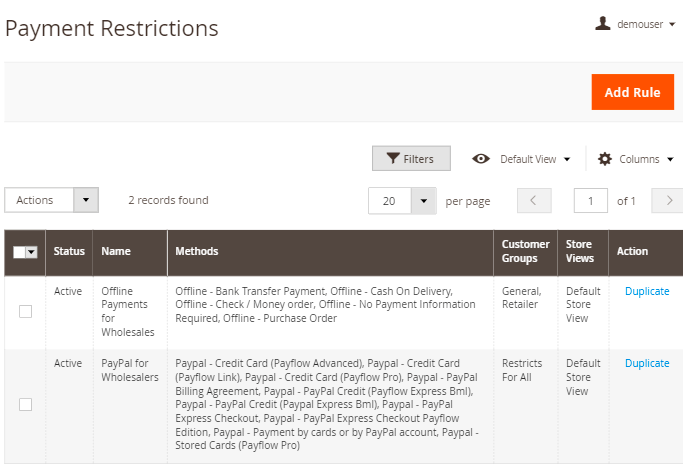Sort by the Status column header
The width and height of the screenshot is (683, 470).
click(69, 252)
